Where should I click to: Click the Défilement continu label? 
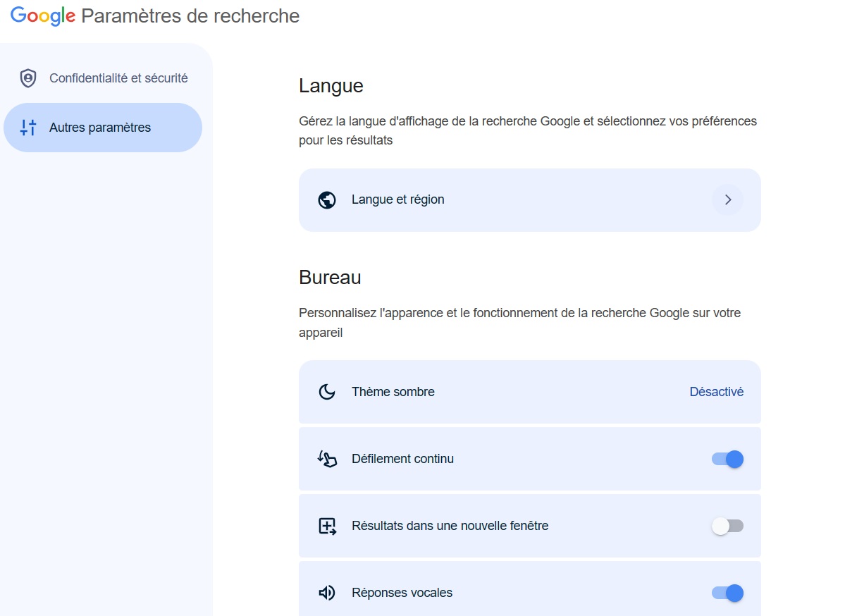(402, 459)
